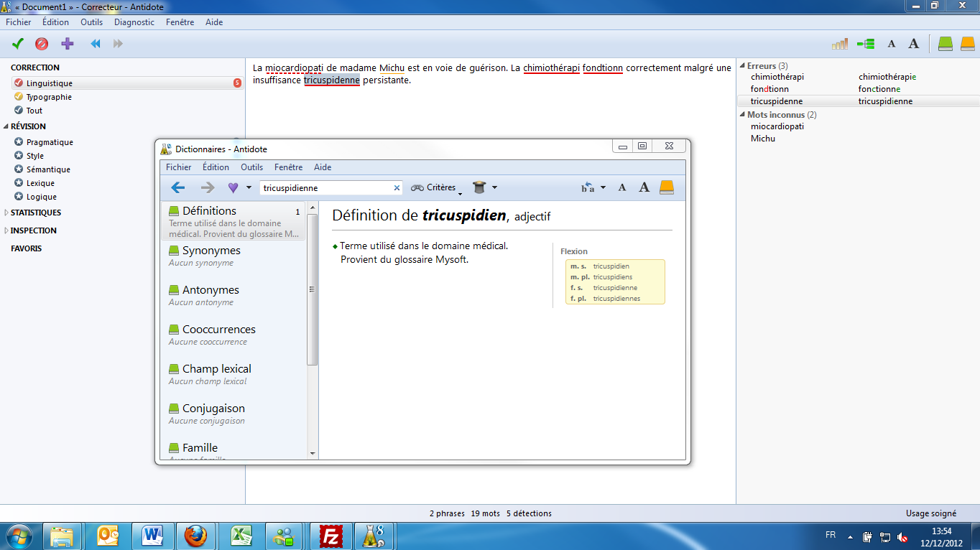Click the orange guides book in Dictionnaires toolbar
980x550 pixels.
coord(667,187)
